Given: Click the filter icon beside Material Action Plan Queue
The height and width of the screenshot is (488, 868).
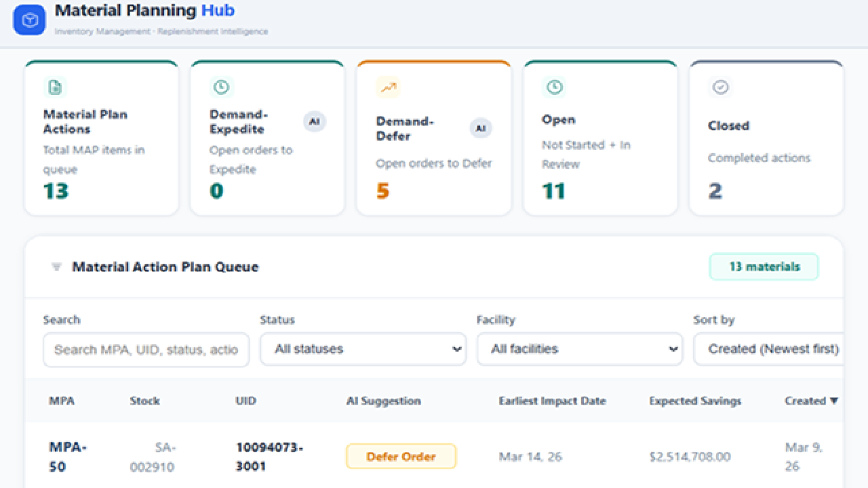Looking at the screenshot, I should coord(56,267).
